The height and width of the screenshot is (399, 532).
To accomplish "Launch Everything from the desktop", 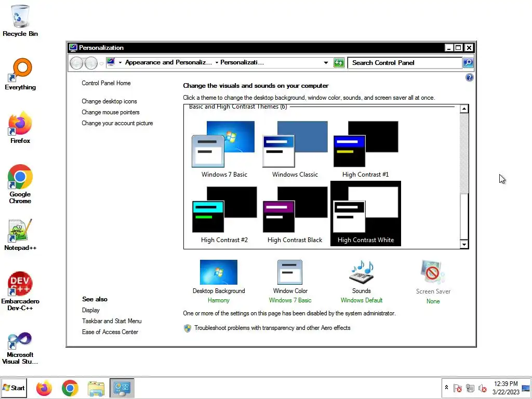I will click(x=20, y=74).
